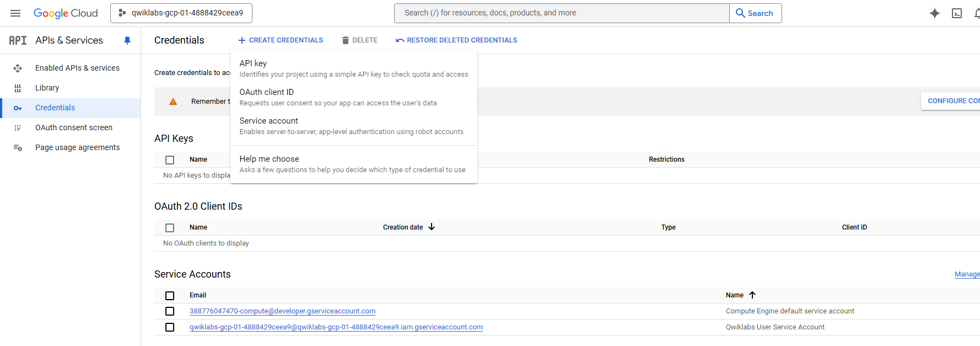
Task: Sort OAuth clients by Creation date arrow
Action: [x=432, y=227]
